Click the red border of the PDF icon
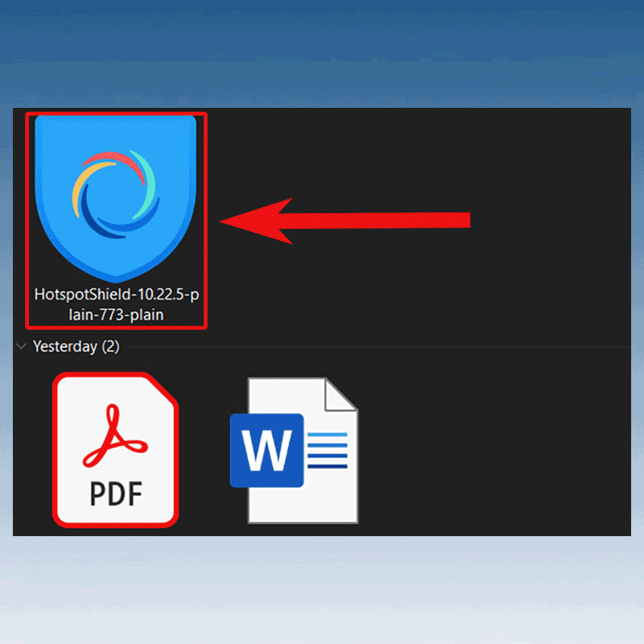 pyautogui.click(x=56, y=449)
